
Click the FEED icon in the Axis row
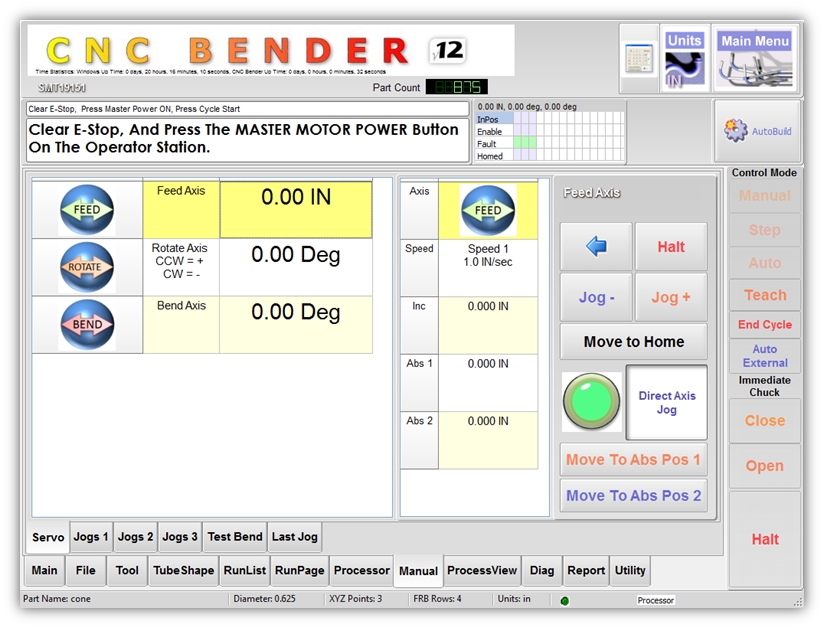pos(487,210)
